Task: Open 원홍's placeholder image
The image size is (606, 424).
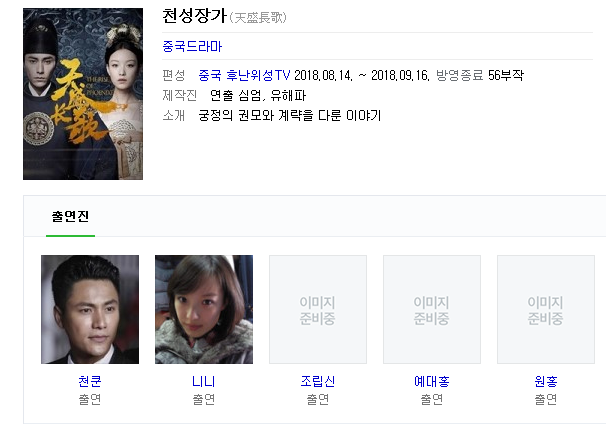Action: 546,309
